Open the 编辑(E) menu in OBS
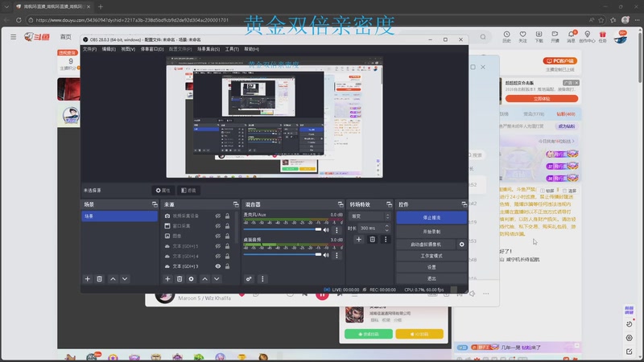644x362 pixels. (109, 49)
